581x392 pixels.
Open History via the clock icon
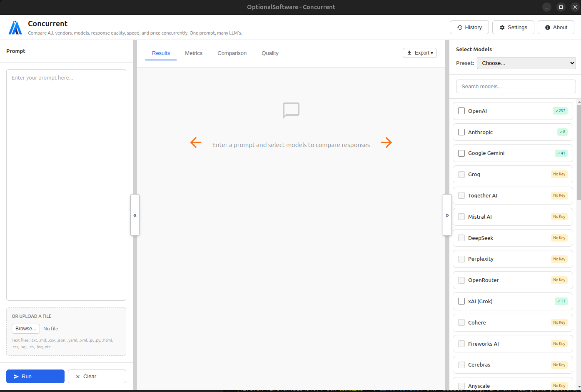(x=461, y=27)
